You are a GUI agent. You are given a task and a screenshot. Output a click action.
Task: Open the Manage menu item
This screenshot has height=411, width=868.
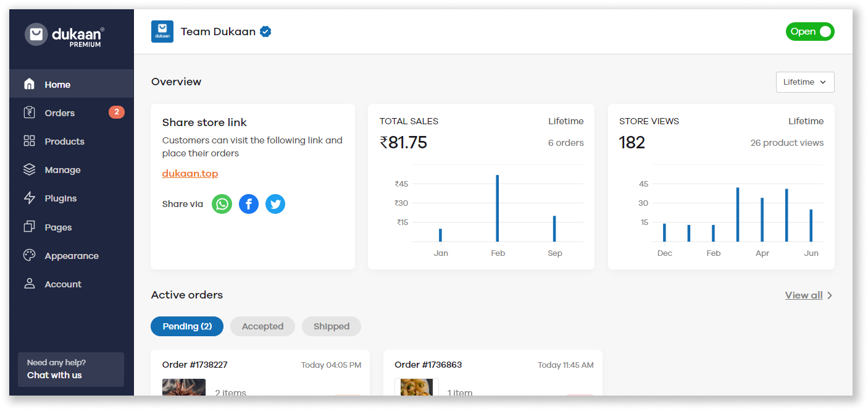click(x=71, y=169)
